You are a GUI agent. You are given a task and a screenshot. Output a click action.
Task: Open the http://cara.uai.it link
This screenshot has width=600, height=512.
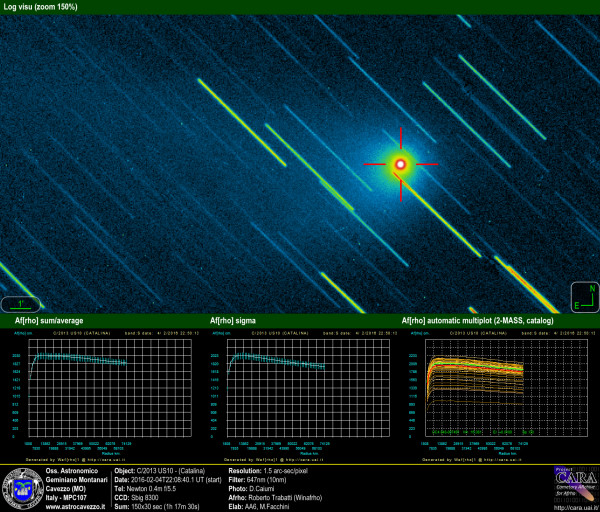coord(574,506)
